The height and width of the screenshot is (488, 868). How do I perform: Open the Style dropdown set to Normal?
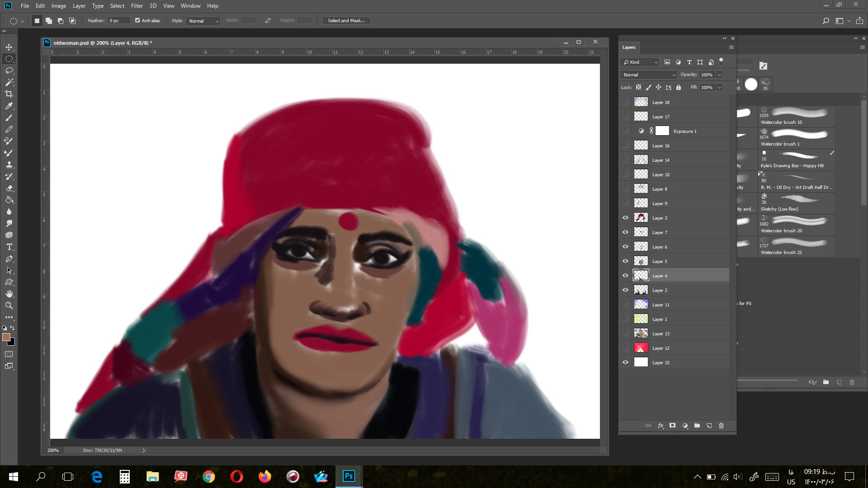click(203, 21)
